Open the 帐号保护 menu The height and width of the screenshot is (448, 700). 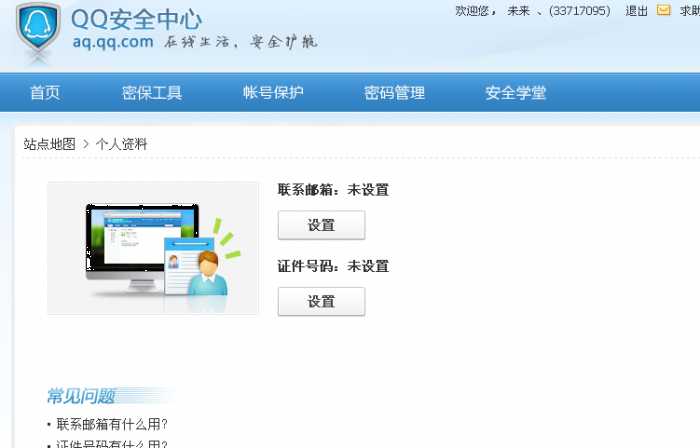tap(273, 93)
